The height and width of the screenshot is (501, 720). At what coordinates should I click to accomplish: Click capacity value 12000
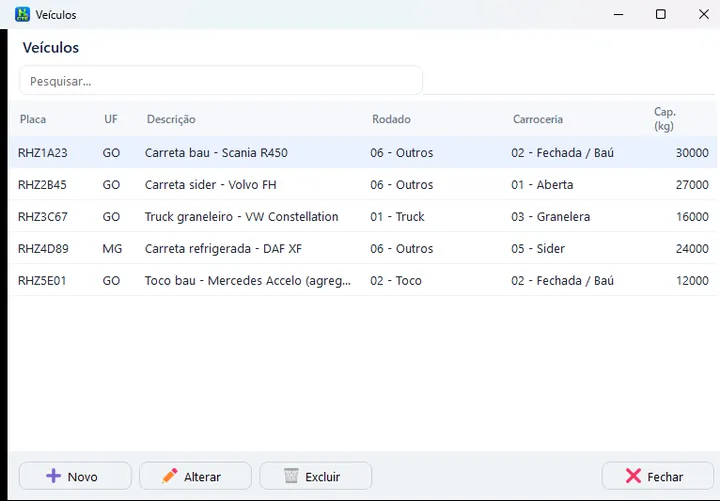(692, 281)
